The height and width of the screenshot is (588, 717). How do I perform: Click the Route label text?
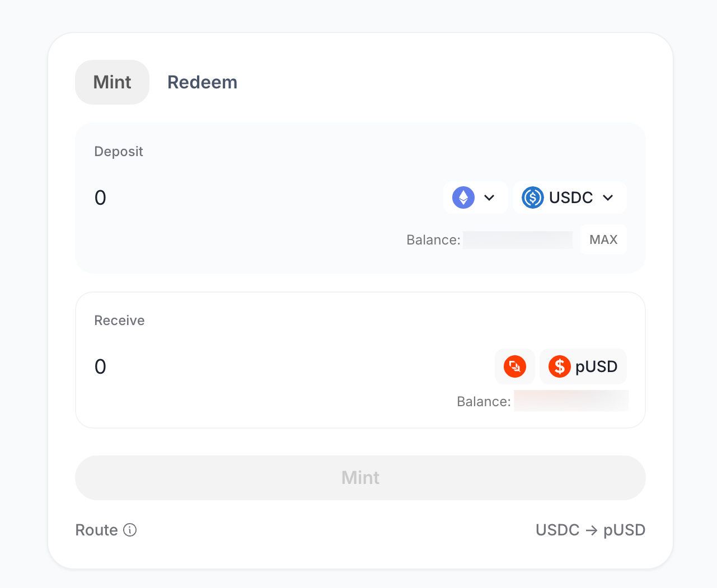coord(96,530)
